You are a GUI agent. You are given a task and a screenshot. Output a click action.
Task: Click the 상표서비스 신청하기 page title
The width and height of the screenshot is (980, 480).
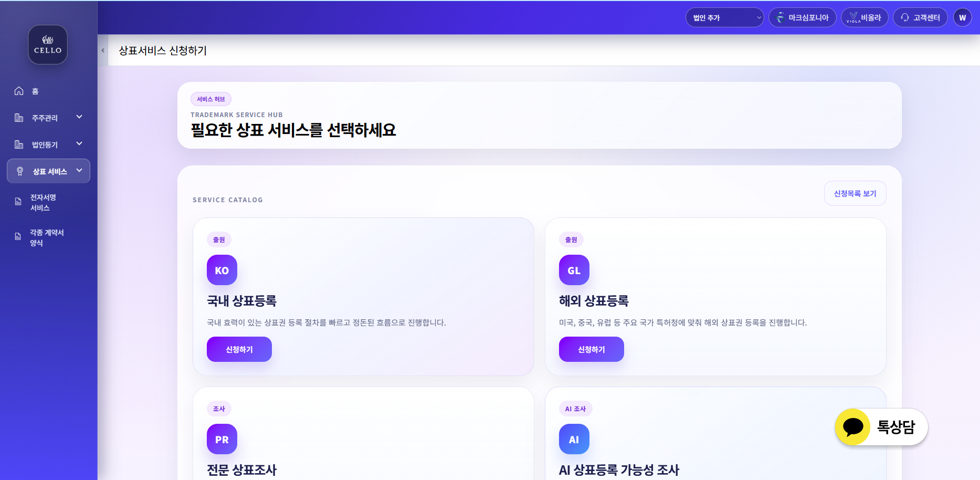pyautogui.click(x=163, y=50)
